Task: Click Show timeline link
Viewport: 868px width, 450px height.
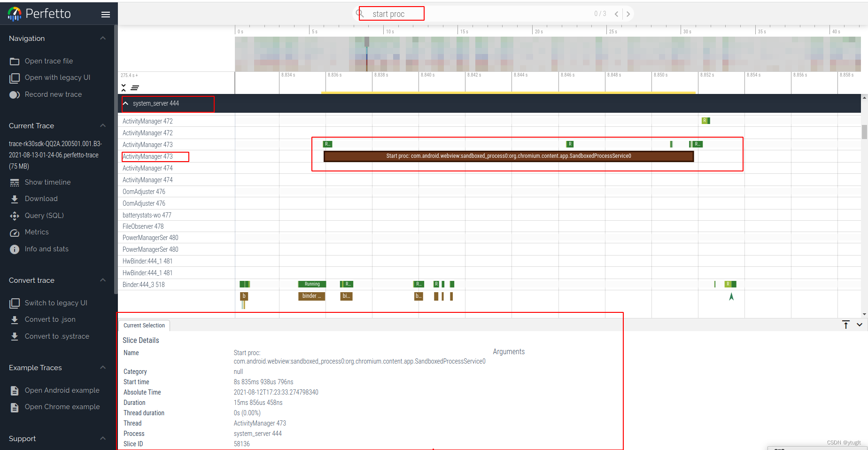Action: tap(47, 182)
